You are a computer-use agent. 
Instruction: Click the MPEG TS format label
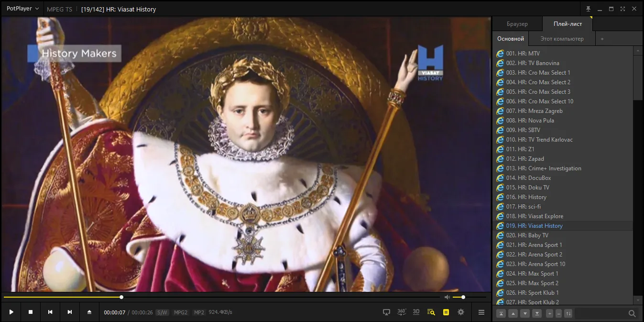pyautogui.click(x=59, y=9)
